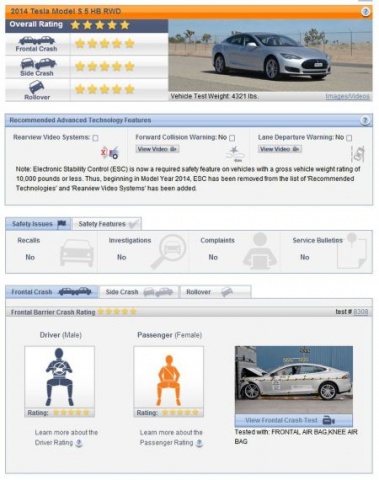Screen dimensions: 379x480
Task: Click the Investigations magnifier icon
Action: [x=168, y=251]
